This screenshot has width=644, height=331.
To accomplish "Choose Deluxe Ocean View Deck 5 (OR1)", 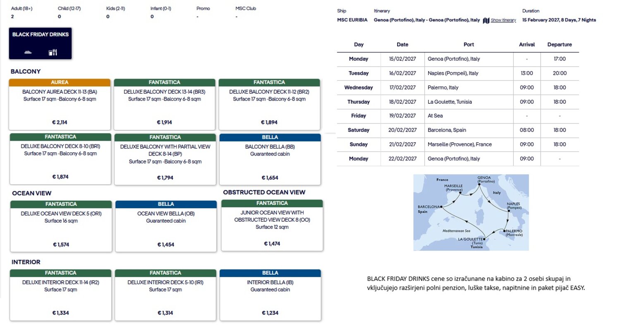I will (x=61, y=226).
